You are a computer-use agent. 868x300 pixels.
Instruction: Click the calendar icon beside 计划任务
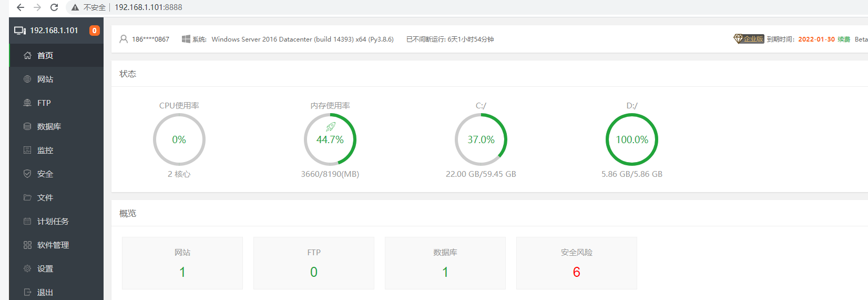coord(27,221)
